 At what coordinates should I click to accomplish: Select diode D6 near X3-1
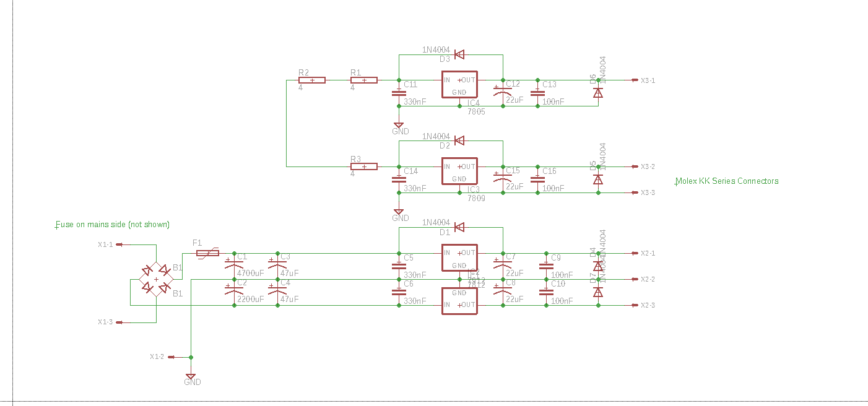click(x=598, y=92)
